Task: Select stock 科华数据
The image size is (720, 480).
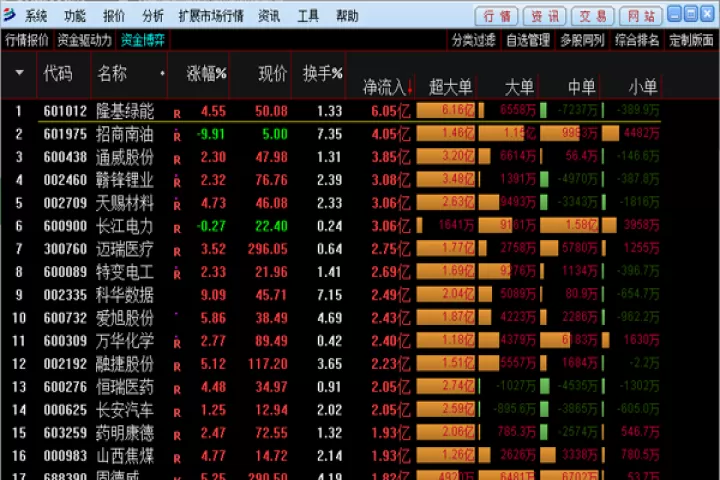Action: [125, 295]
